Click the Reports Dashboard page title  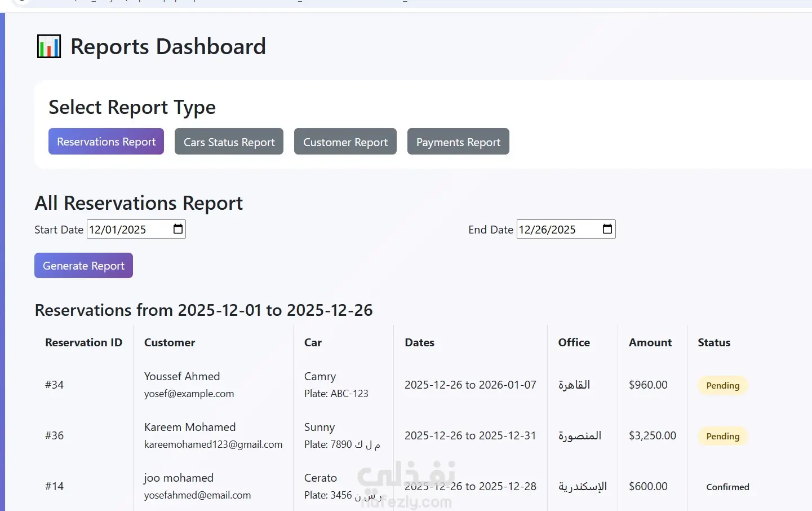coord(168,46)
